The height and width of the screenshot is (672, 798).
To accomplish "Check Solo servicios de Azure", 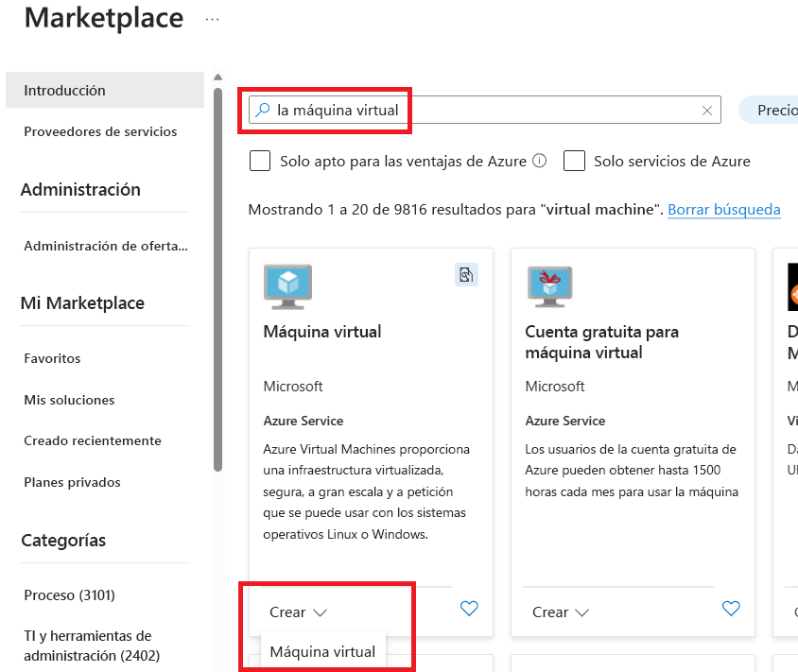I will pyautogui.click(x=575, y=161).
